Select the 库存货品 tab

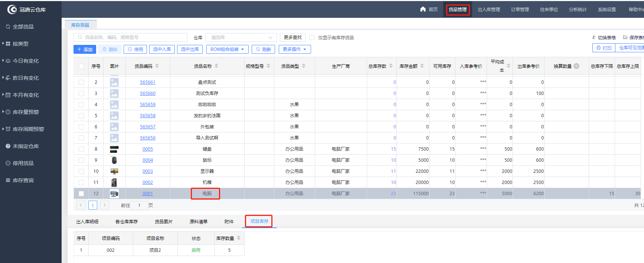coord(80,25)
